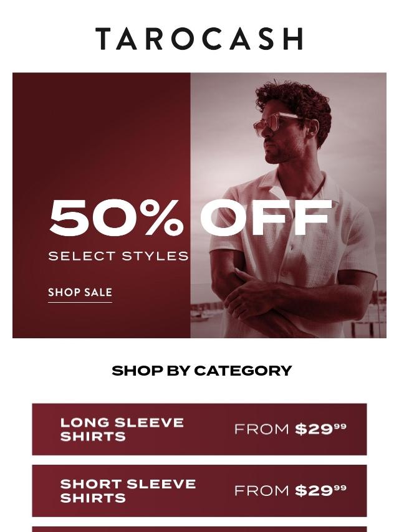
Task: Open the Shop Sale link
Action: point(80,293)
